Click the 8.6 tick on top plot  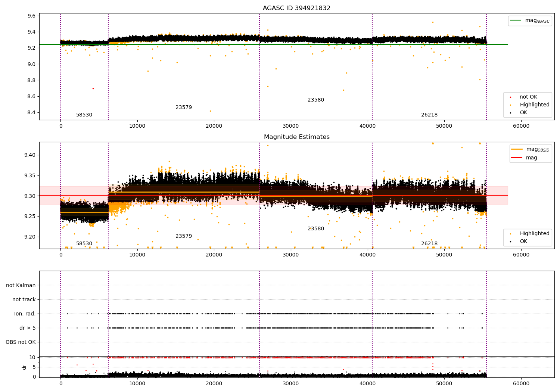[31, 97]
